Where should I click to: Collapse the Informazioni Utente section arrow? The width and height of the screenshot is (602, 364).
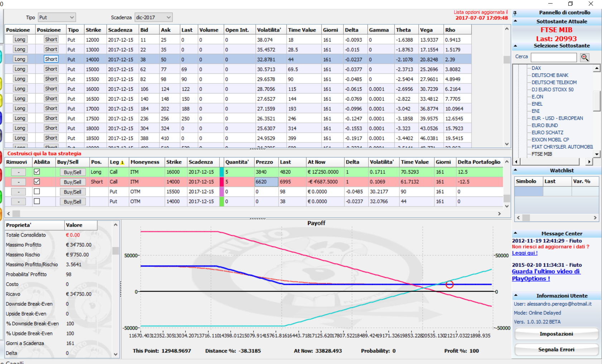click(x=515, y=296)
